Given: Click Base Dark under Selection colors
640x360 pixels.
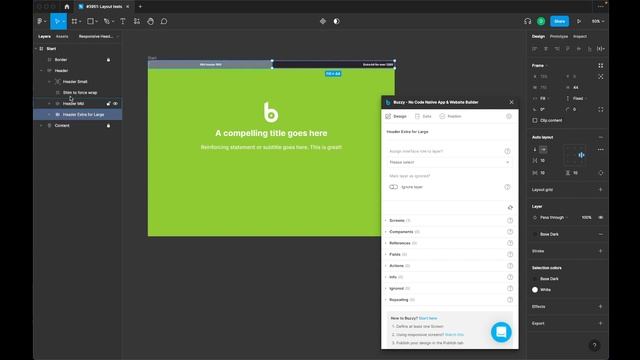Looking at the screenshot, I should pos(549,279).
